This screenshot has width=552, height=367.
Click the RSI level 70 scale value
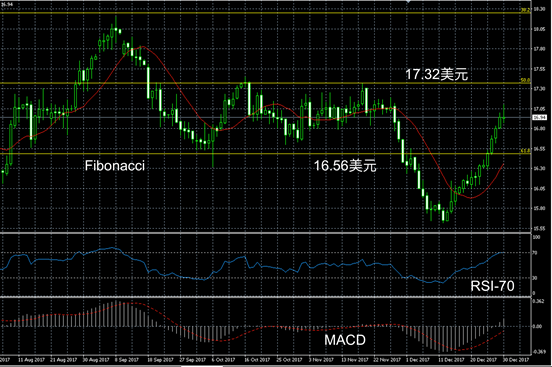pyautogui.click(x=535, y=253)
